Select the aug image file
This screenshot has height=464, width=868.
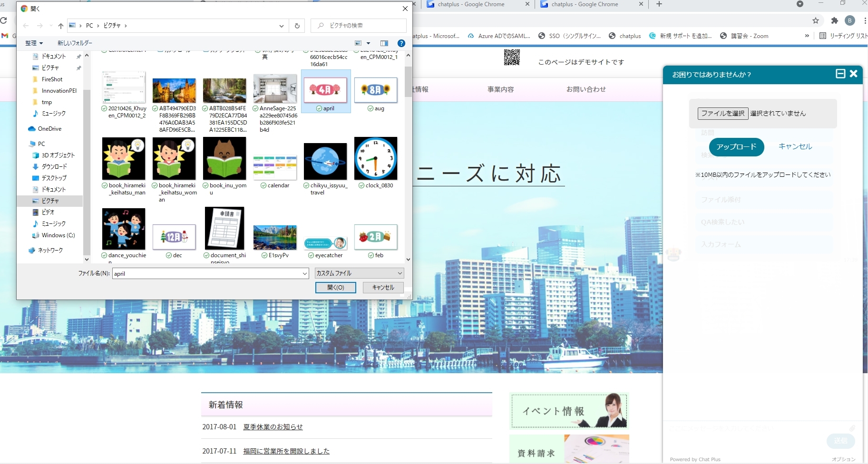[376, 90]
